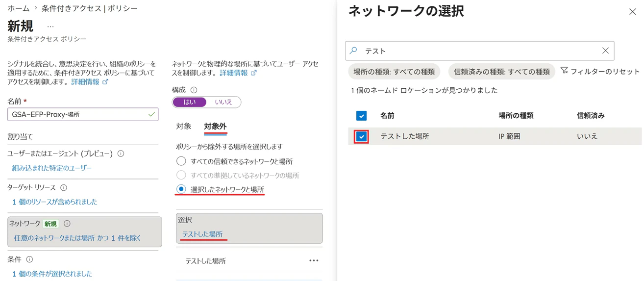This screenshot has height=281, width=644.
Task: Switch 構成 toggle to いいえ
Action: (x=223, y=102)
